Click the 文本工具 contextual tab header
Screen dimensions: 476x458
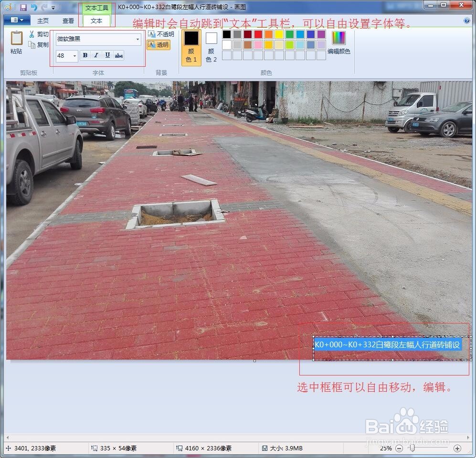(x=96, y=8)
